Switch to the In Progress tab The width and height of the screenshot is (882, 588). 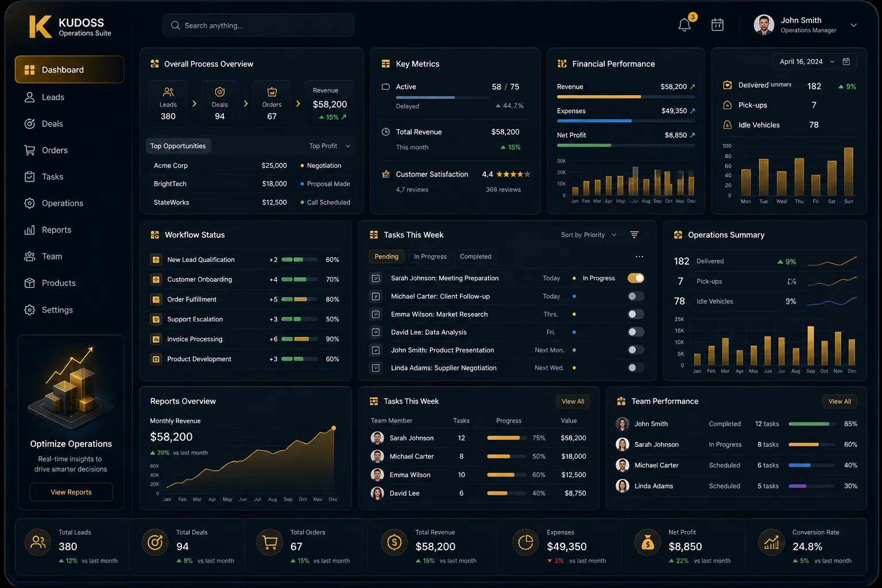click(x=430, y=257)
